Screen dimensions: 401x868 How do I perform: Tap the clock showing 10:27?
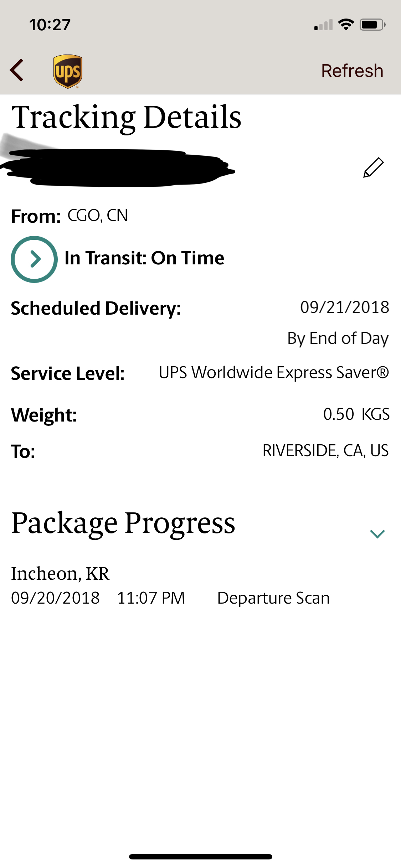pos(50,25)
